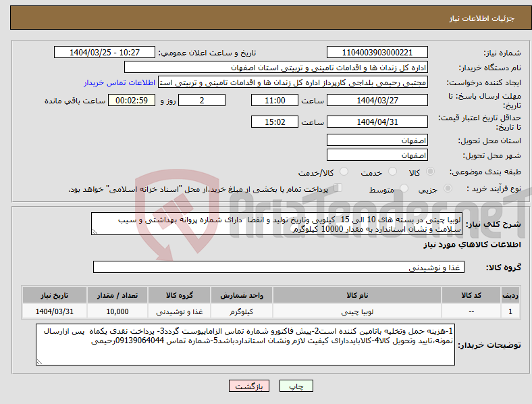Select the کالا/خدمت radio button
Image resolution: width=532 pixels, height=404 pixels.
pyautogui.click(x=344, y=172)
